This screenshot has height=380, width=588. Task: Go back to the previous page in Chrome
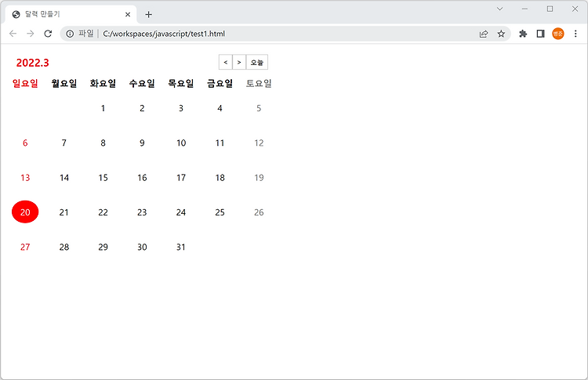[13, 34]
